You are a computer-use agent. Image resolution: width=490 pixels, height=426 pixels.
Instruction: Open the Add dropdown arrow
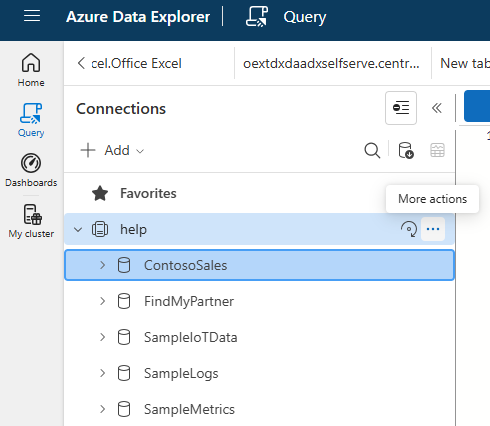click(x=140, y=151)
